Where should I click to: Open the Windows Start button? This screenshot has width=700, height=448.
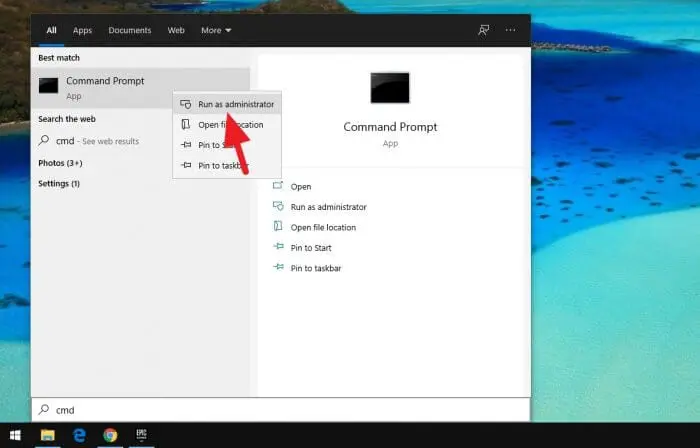[15, 435]
